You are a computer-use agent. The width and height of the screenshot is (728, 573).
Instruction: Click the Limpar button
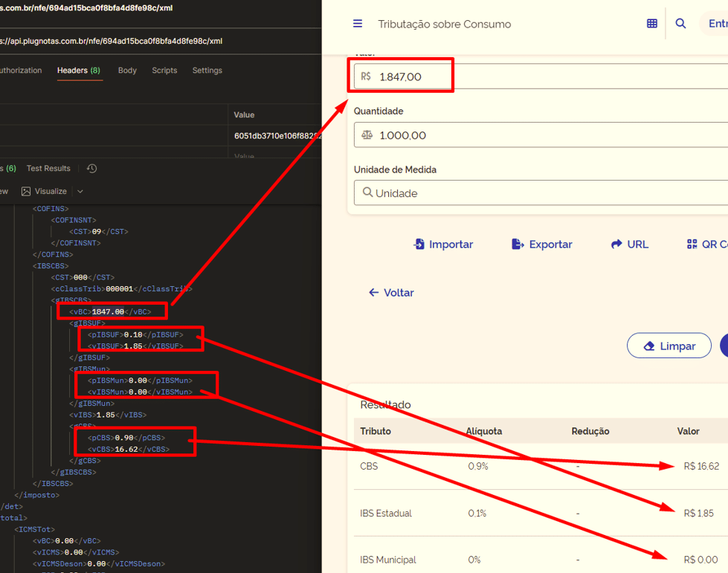click(x=669, y=345)
